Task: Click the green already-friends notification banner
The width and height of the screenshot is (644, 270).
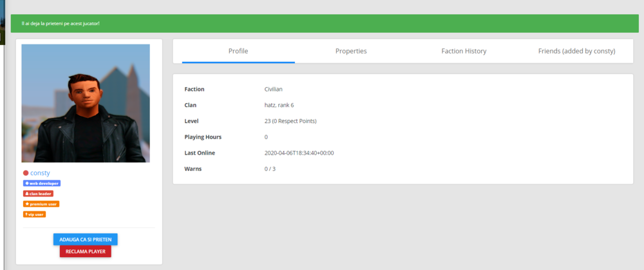Action: (325, 23)
